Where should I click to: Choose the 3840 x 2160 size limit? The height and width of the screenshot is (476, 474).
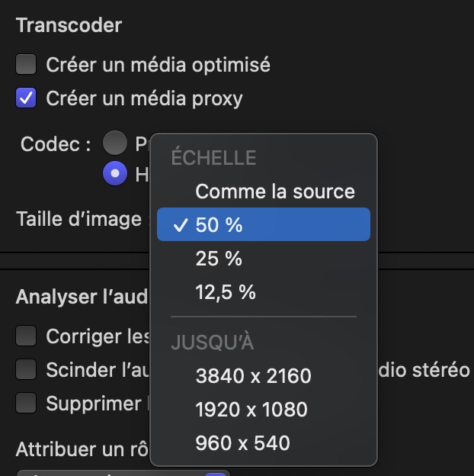pos(253,375)
